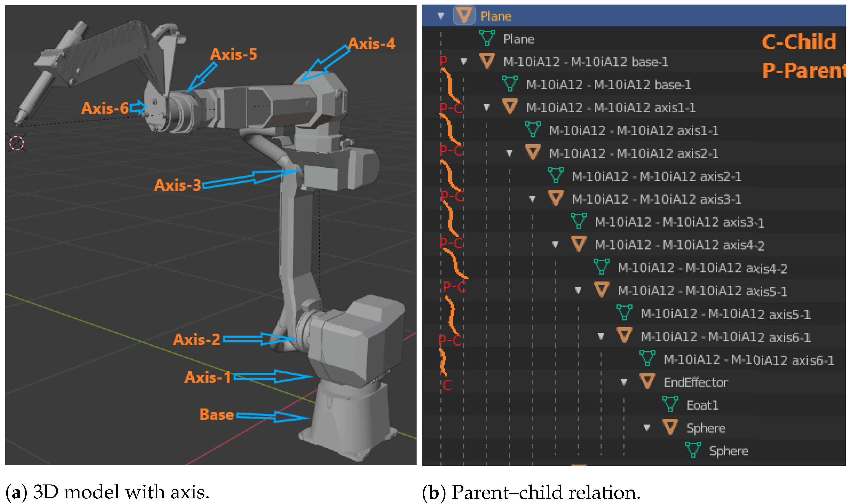
Task: Collapse the top-level Plane tree item
Action: (x=441, y=16)
